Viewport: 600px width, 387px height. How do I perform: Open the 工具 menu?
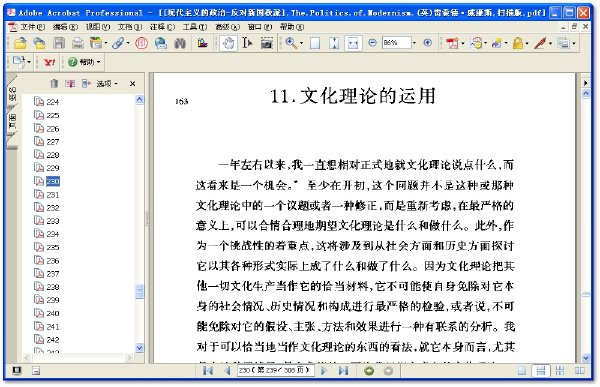[195, 27]
